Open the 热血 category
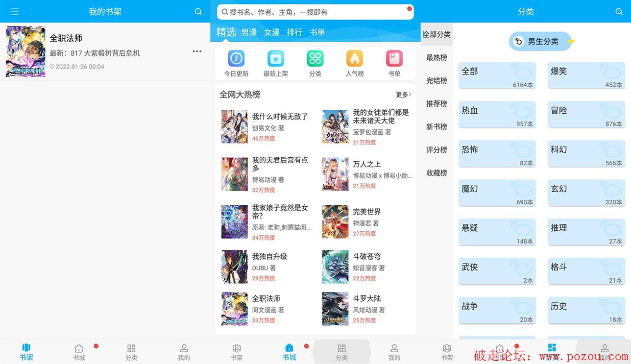631x364 pixels. 497,116
